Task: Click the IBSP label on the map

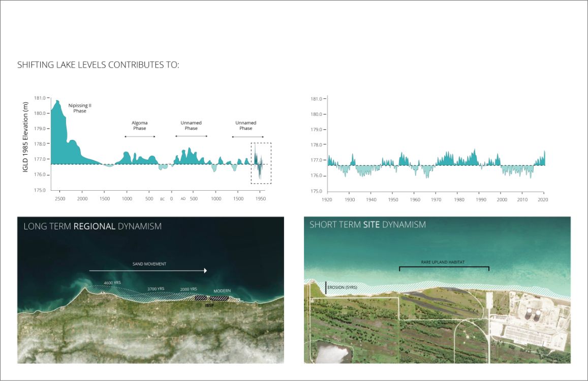Action: click(x=208, y=305)
